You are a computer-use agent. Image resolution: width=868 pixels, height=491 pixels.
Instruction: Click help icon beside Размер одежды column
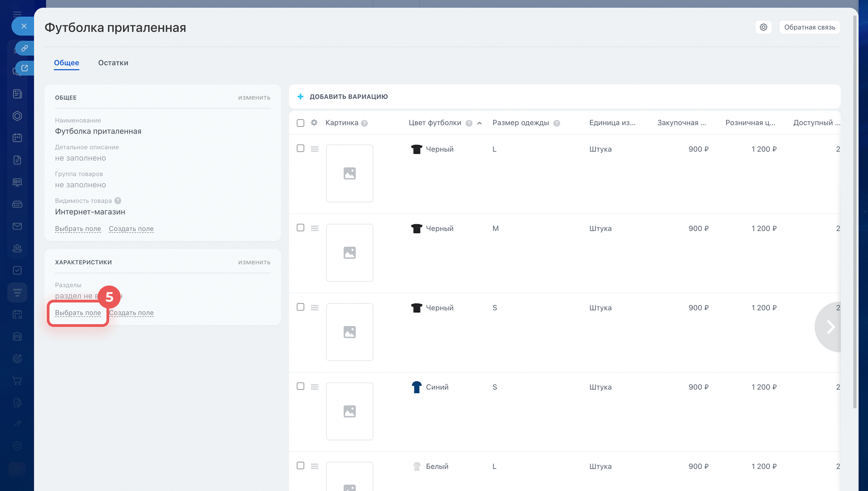(557, 123)
